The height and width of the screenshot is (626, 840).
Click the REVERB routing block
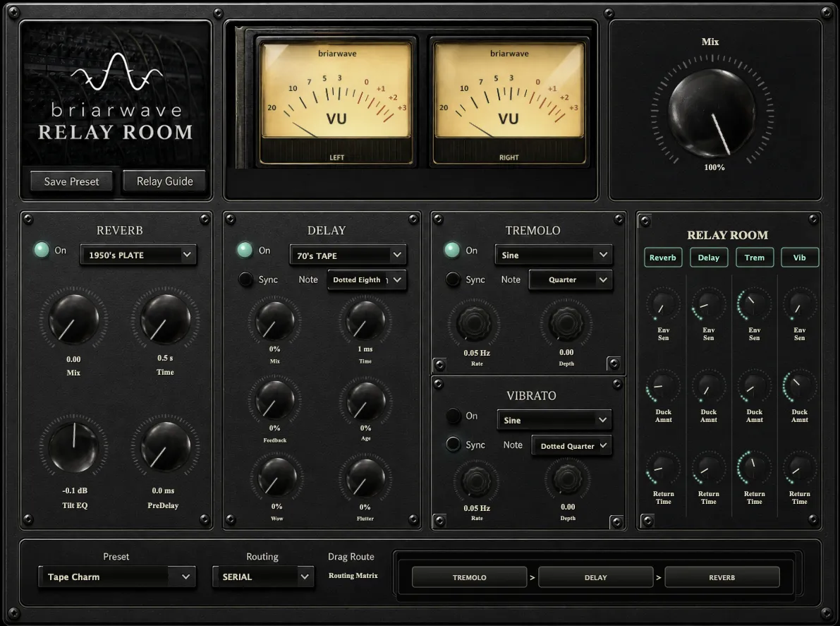pyautogui.click(x=722, y=577)
